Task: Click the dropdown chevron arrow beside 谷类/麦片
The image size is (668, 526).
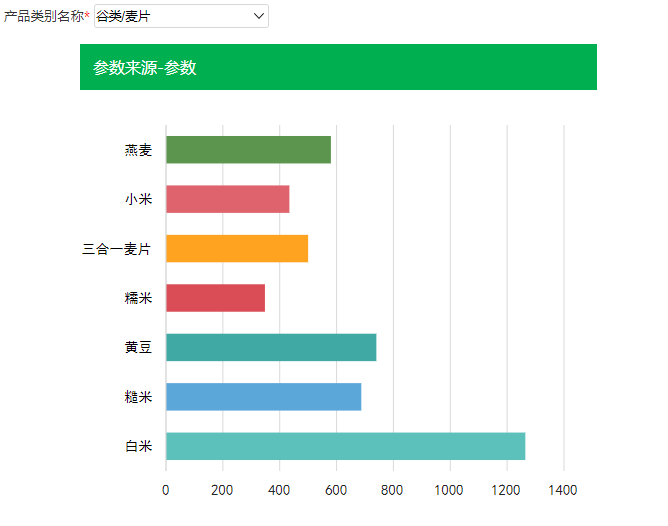Action: 259,16
